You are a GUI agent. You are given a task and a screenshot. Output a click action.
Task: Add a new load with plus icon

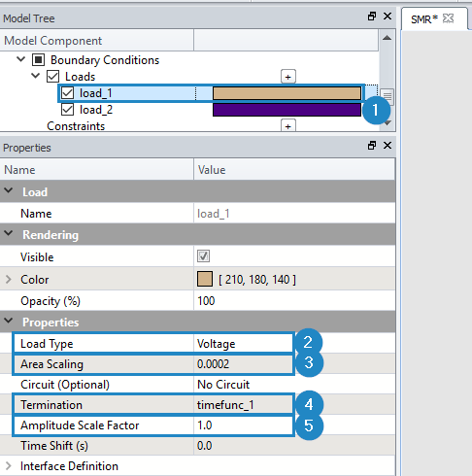point(287,77)
